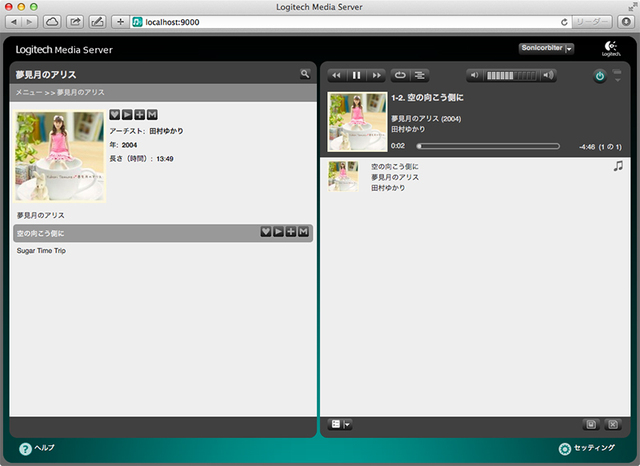Image resolution: width=640 pixels, height=466 pixels.
Task: Save the current playlist
Action: click(x=591, y=424)
